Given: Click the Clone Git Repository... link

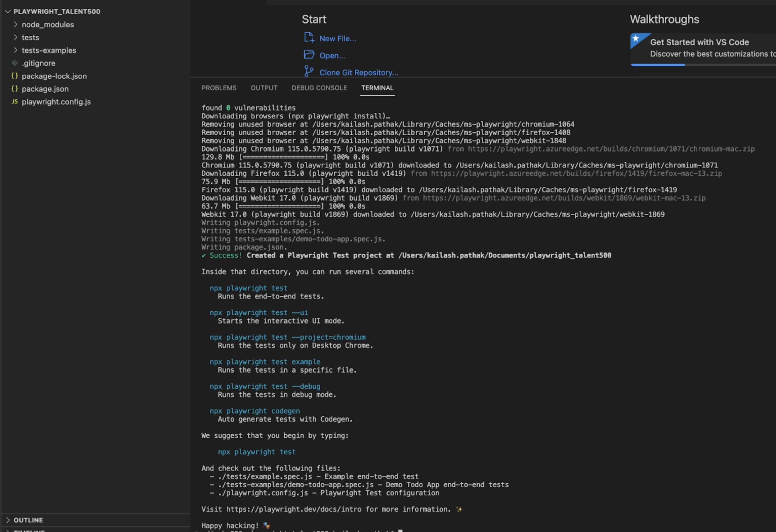Looking at the screenshot, I should [x=359, y=72].
